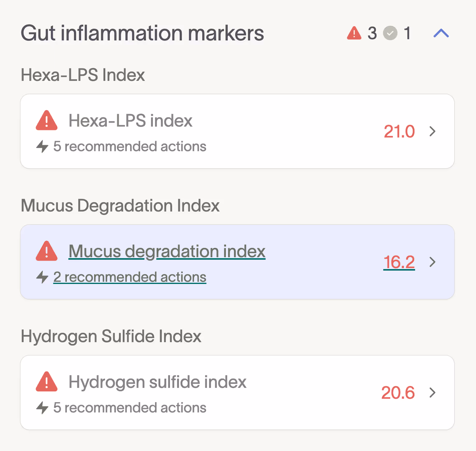Click the Hexa-LPS index warning triangle

coord(47,120)
